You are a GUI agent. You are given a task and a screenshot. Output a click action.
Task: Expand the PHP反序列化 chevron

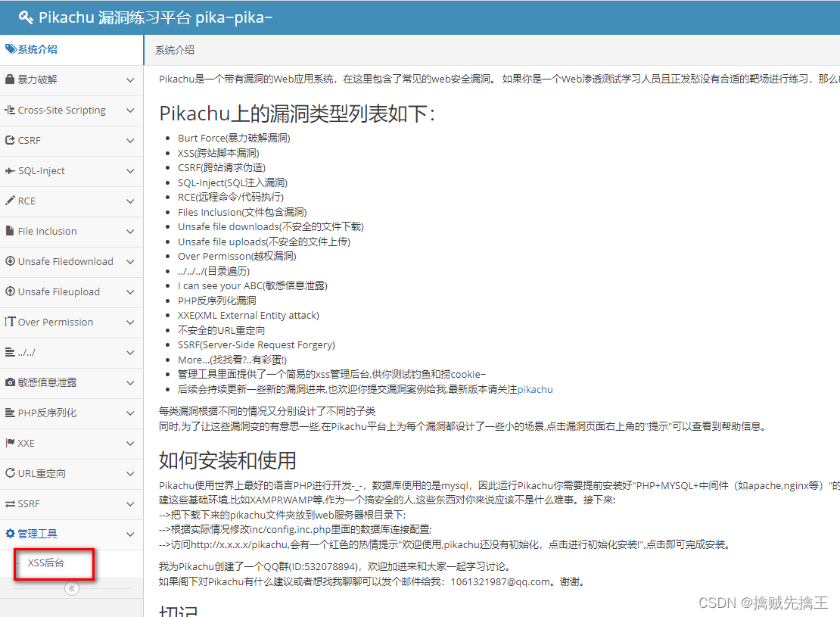coord(130,413)
